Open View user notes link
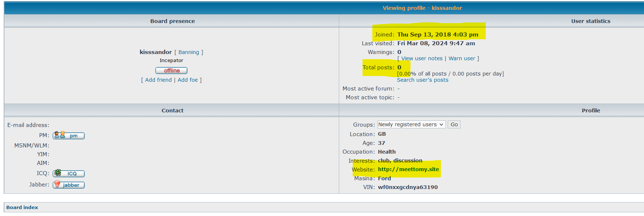This screenshot has height=216, width=644. coord(422,58)
